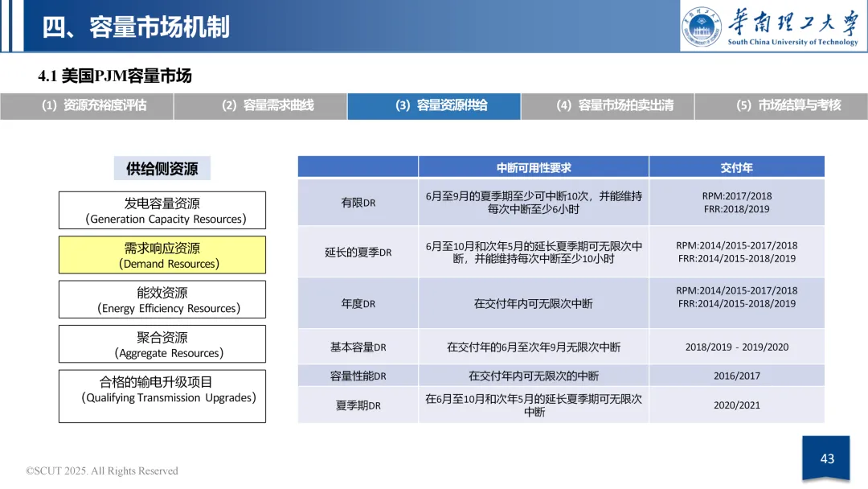
Task: Click the 有限DR row label
Action: 358,203
